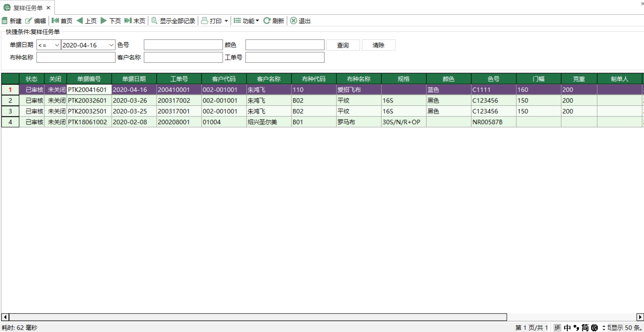Click fabric cell 罗马布
This screenshot has height=332, width=644.
[359, 122]
